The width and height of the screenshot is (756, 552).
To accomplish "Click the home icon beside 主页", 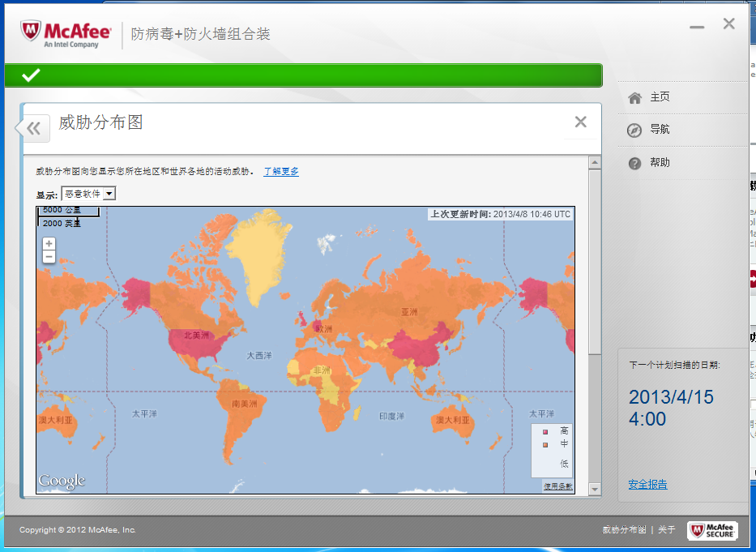I will click(634, 97).
